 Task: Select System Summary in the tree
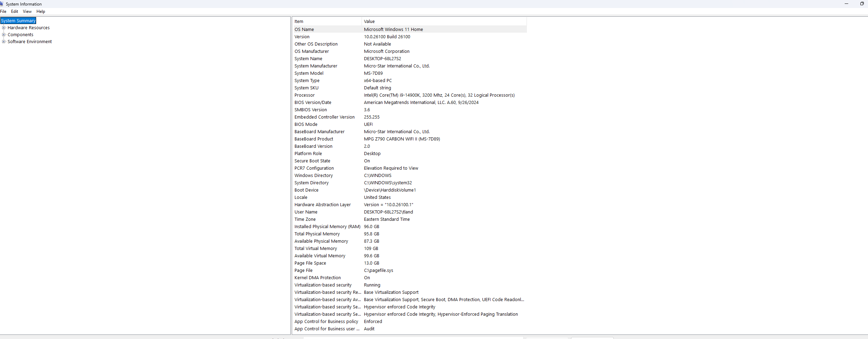coord(18,21)
